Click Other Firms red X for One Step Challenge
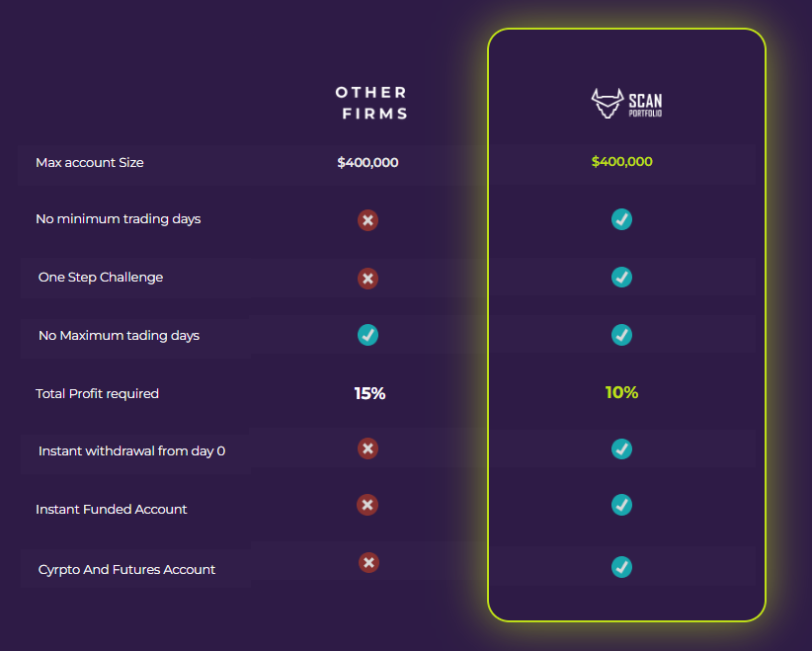Image resolution: width=812 pixels, height=651 pixels. click(x=367, y=279)
